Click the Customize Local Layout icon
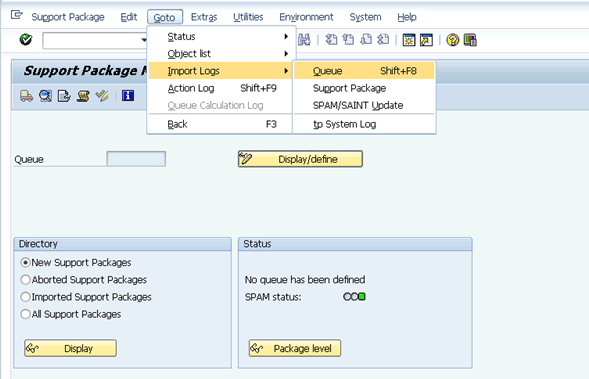 (x=470, y=40)
